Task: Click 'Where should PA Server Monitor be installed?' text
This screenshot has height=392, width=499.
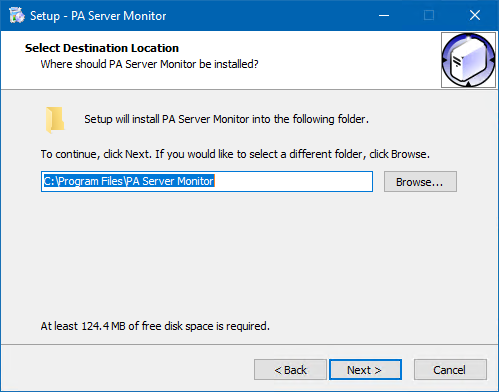Action: click(x=150, y=64)
